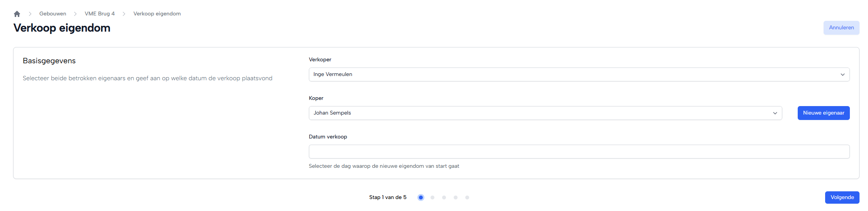Screen dimensions: 868x211
Task: Click the Nieuwe eigenaar button
Action: coord(823,113)
